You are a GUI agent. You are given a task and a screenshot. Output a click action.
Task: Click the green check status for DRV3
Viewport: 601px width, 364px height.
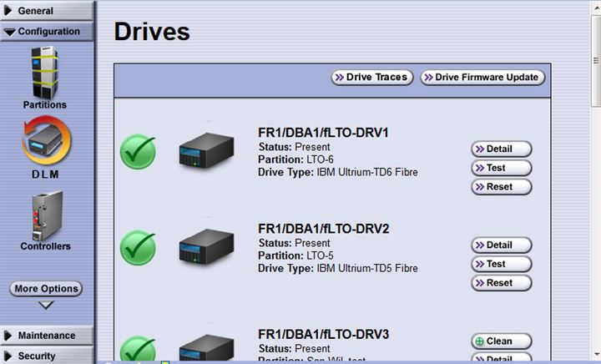click(138, 348)
